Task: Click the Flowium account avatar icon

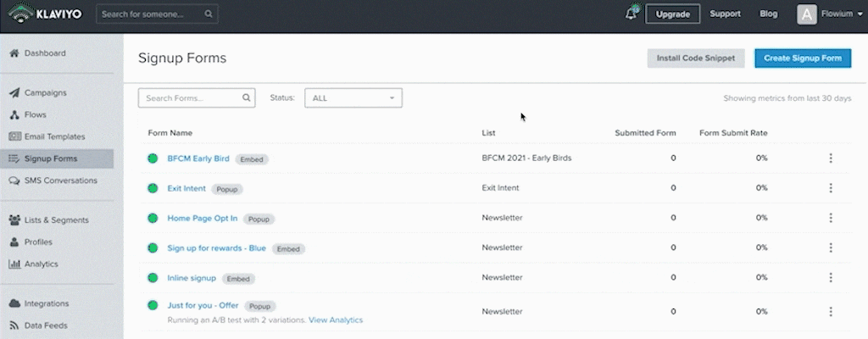Action: click(807, 14)
